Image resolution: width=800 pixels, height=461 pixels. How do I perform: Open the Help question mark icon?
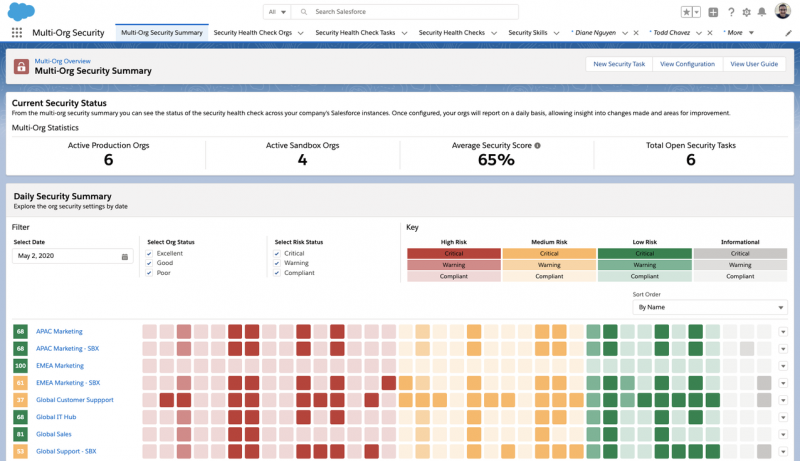731,12
